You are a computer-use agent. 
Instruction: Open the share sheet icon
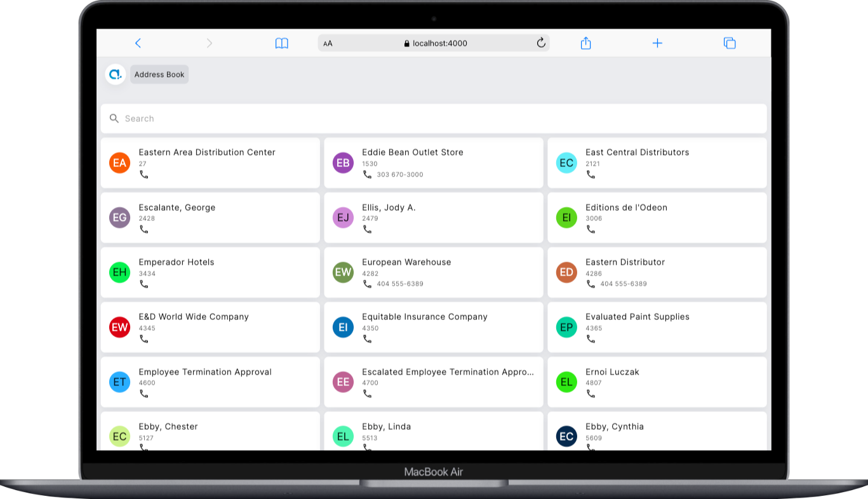[x=585, y=43]
